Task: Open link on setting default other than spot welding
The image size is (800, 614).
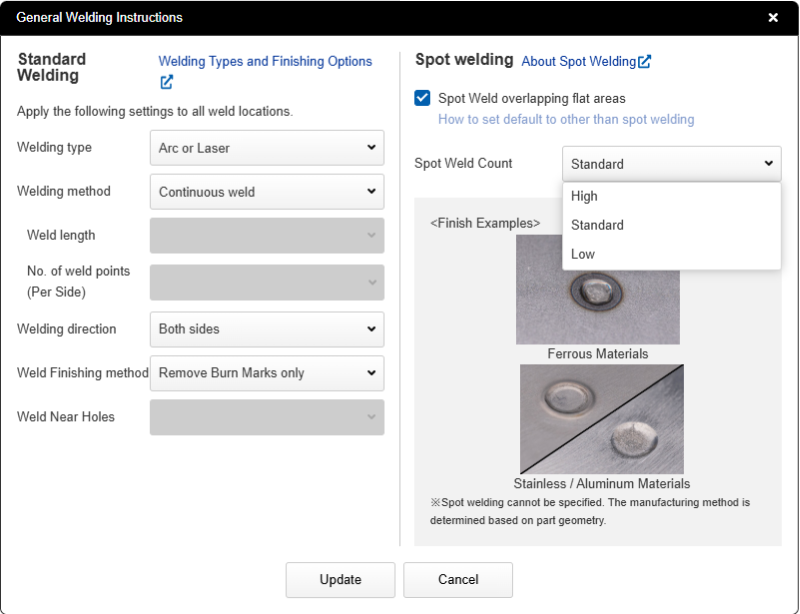Action: point(565,120)
